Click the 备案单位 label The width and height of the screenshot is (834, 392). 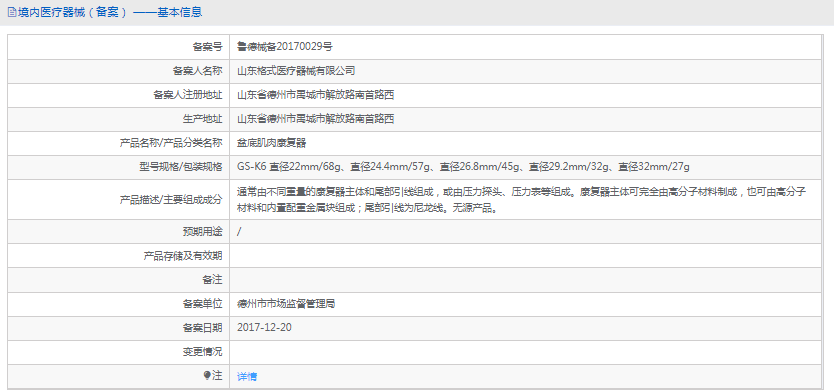coord(203,304)
